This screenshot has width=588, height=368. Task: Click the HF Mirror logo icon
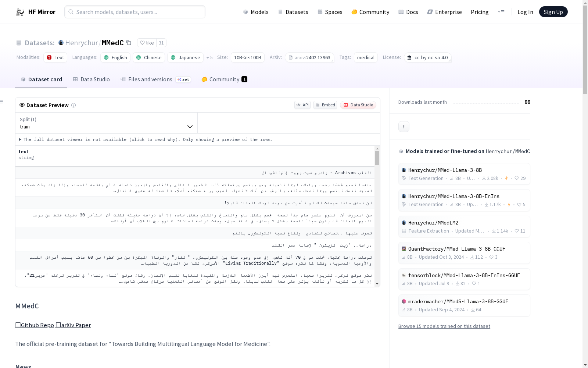20,12
